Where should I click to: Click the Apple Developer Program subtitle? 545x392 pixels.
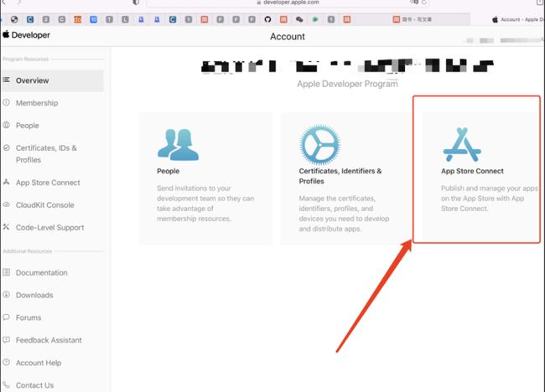point(347,84)
